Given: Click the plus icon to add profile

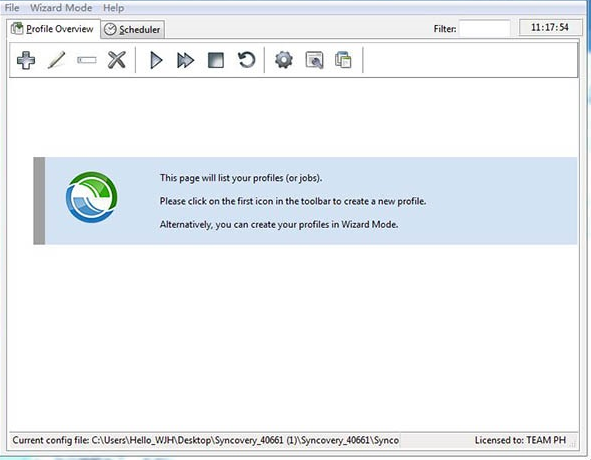Looking at the screenshot, I should pyautogui.click(x=26, y=60).
